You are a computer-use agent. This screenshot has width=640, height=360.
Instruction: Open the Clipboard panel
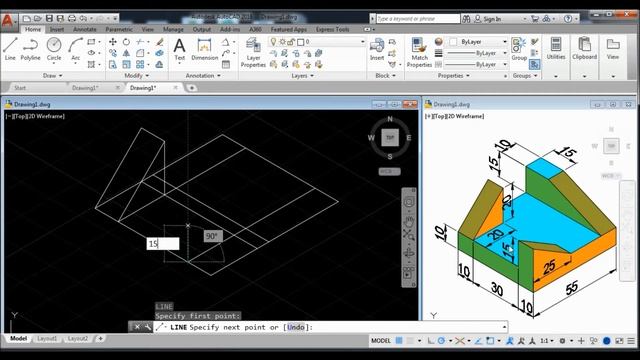584,49
